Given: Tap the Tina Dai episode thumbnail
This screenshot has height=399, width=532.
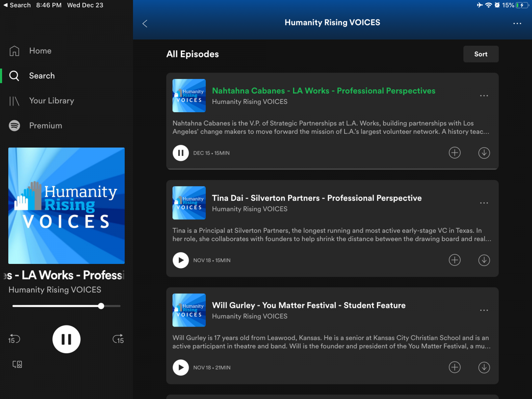Looking at the screenshot, I should click(x=189, y=203).
